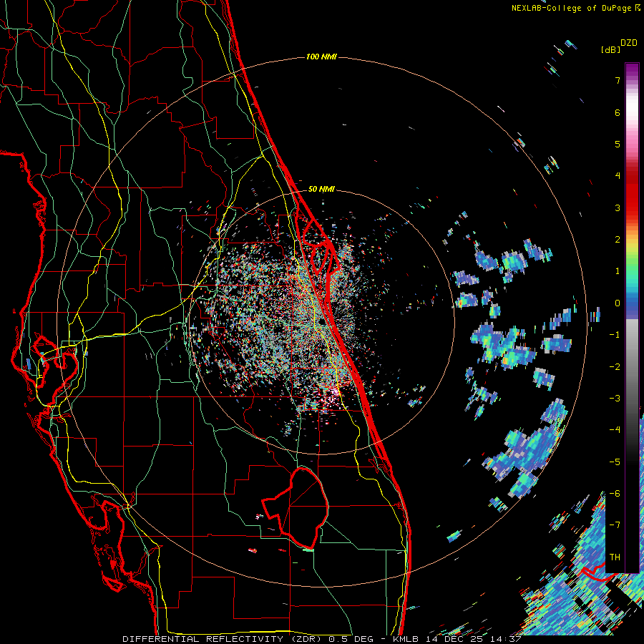Screen dimensions: 644x644
Task: Click the 4 dB value on the legend
Action: 618,176
